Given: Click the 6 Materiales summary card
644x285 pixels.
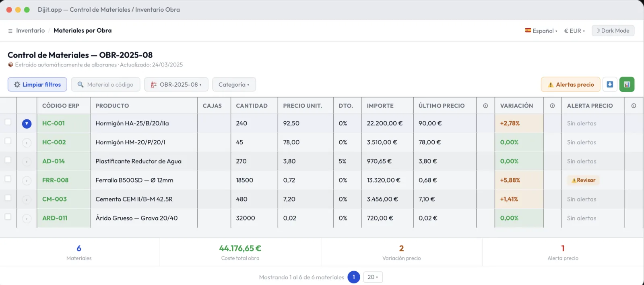Looking at the screenshot, I should (x=79, y=252).
